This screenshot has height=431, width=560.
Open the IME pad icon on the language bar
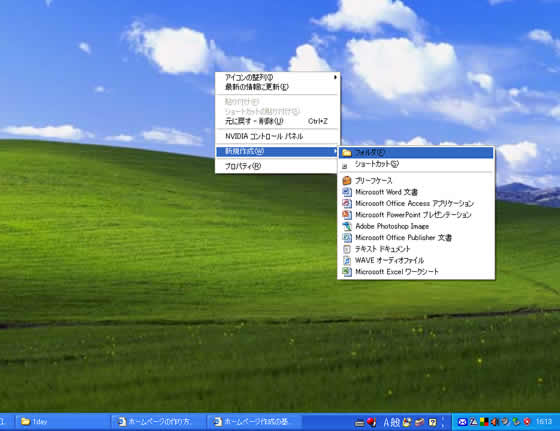[x=407, y=422]
